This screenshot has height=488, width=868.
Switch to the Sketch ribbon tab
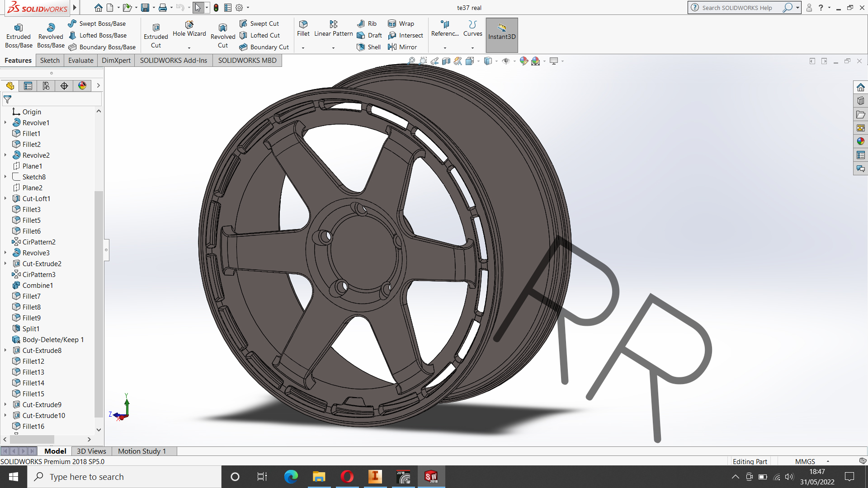[x=50, y=61]
